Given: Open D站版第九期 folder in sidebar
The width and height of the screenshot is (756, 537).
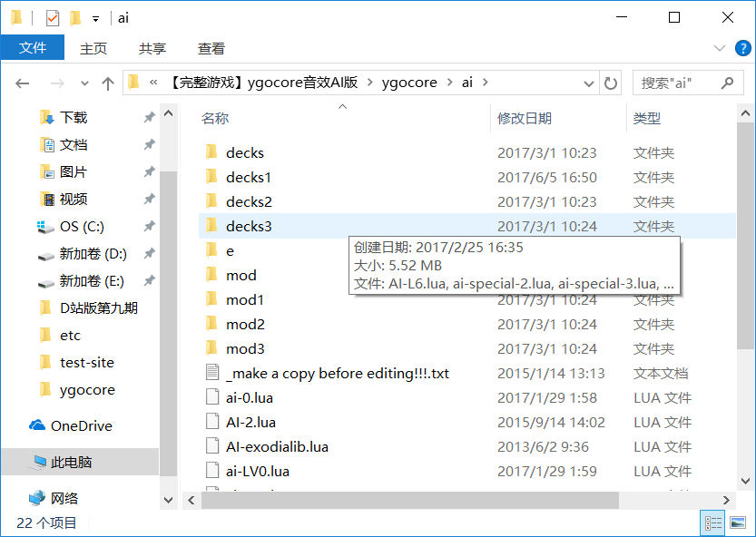Looking at the screenshot, I should pyautogui.click(x=98, y=308).
